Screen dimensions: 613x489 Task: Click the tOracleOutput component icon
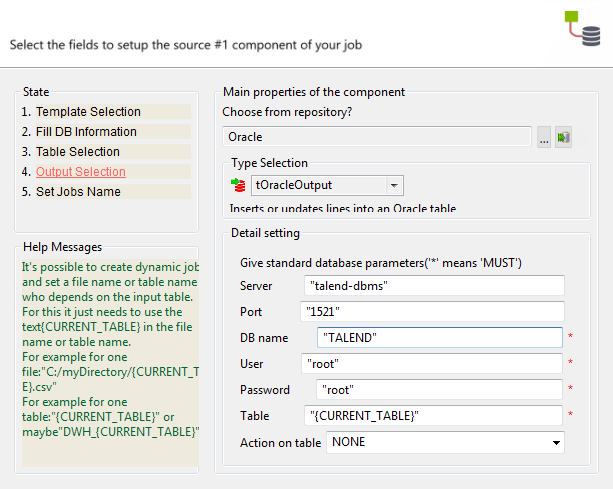[x=238, y=185]
